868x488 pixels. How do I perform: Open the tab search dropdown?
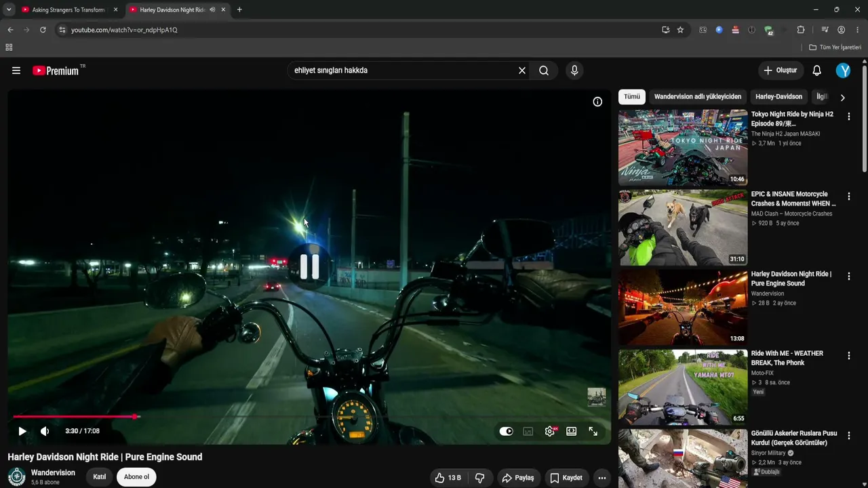click(9, 9)
